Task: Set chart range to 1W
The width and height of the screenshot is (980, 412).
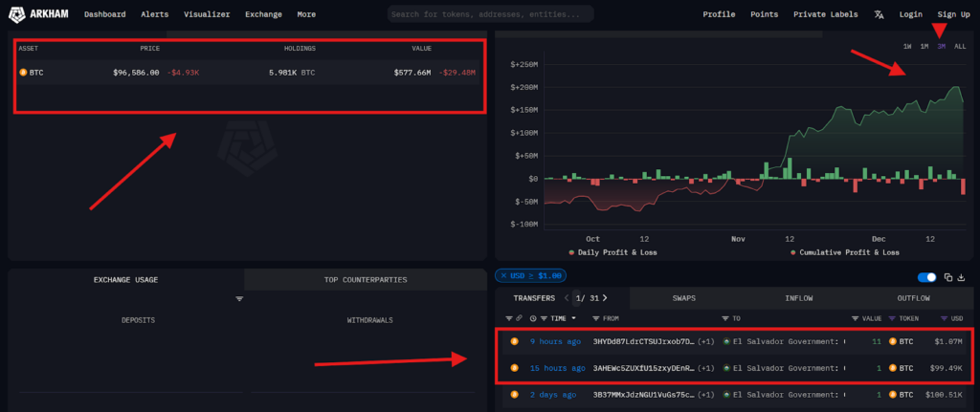Action: [907, 47]
